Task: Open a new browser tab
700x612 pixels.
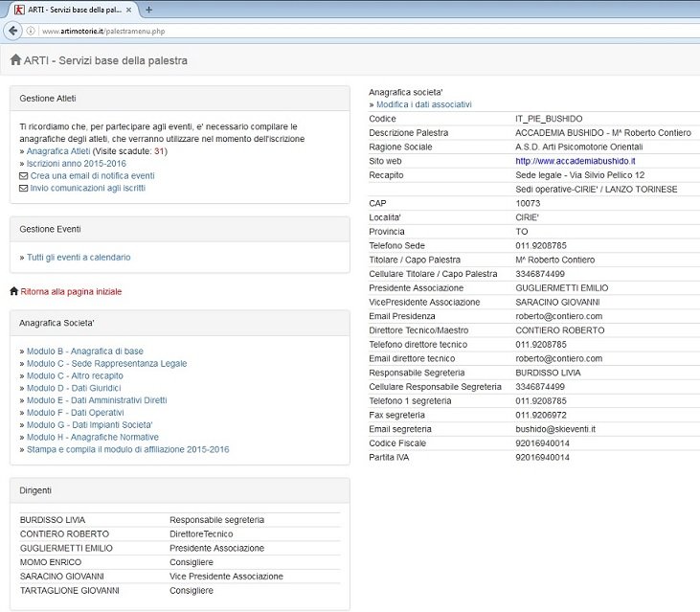Action: point(149,10)
